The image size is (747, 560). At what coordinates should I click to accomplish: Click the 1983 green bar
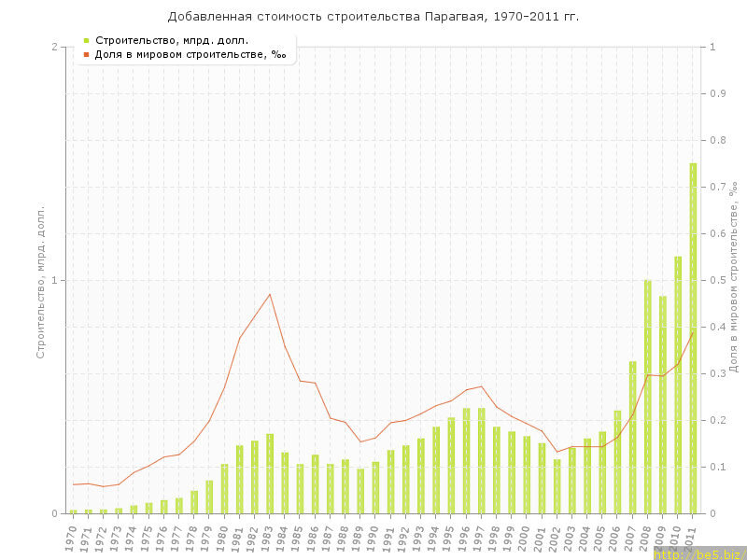[270, 473]
